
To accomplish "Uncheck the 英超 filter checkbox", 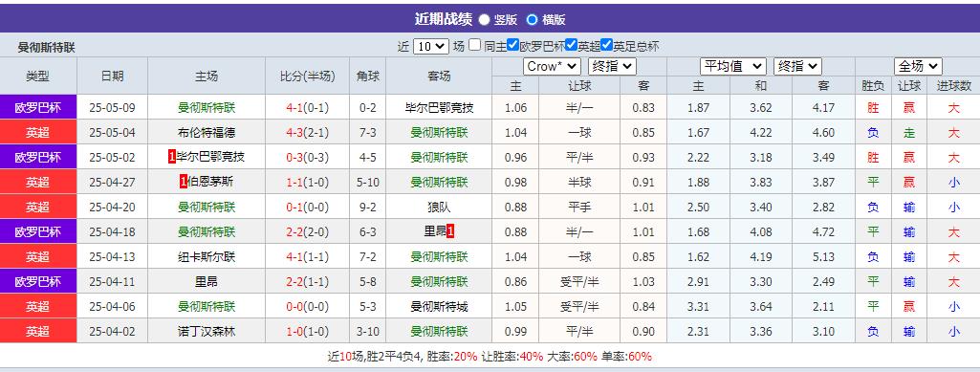I will [x=571, y=45].
